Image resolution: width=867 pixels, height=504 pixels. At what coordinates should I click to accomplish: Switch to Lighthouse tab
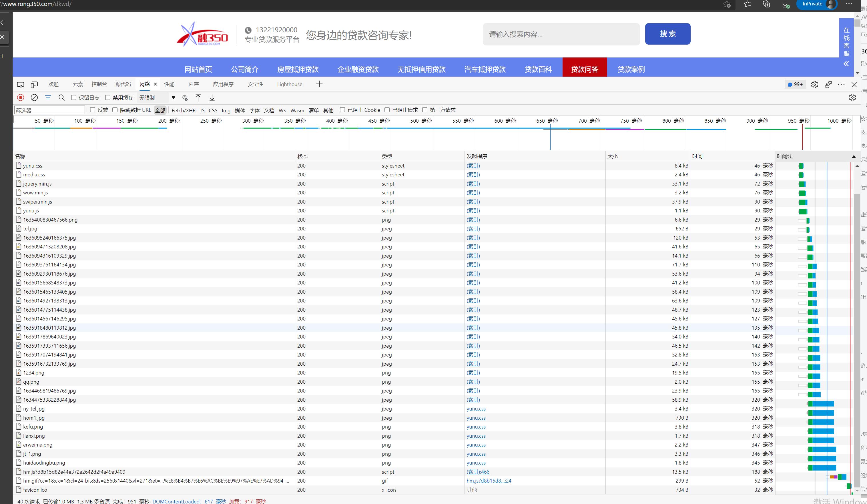[x=290, y=84]
